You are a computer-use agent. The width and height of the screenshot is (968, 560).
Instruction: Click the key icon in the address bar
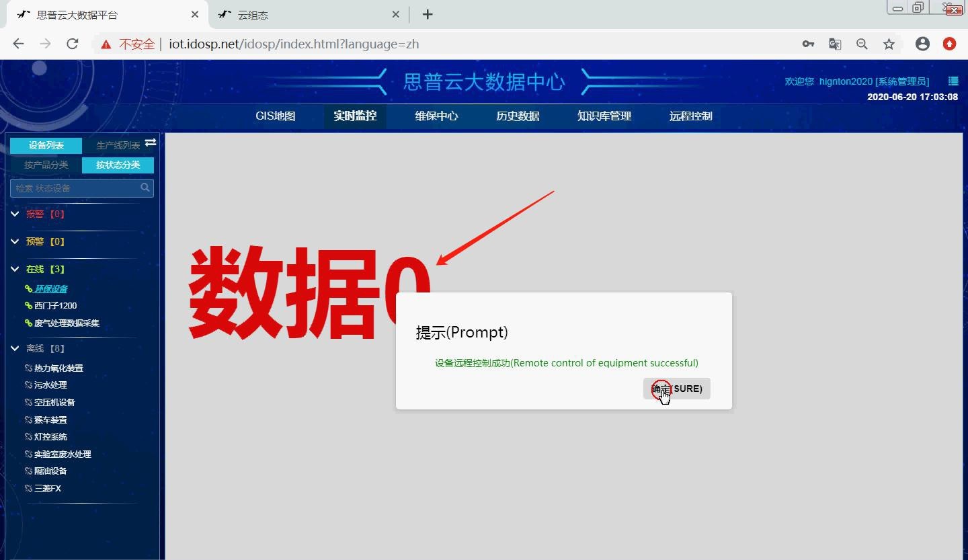[808, 43]
